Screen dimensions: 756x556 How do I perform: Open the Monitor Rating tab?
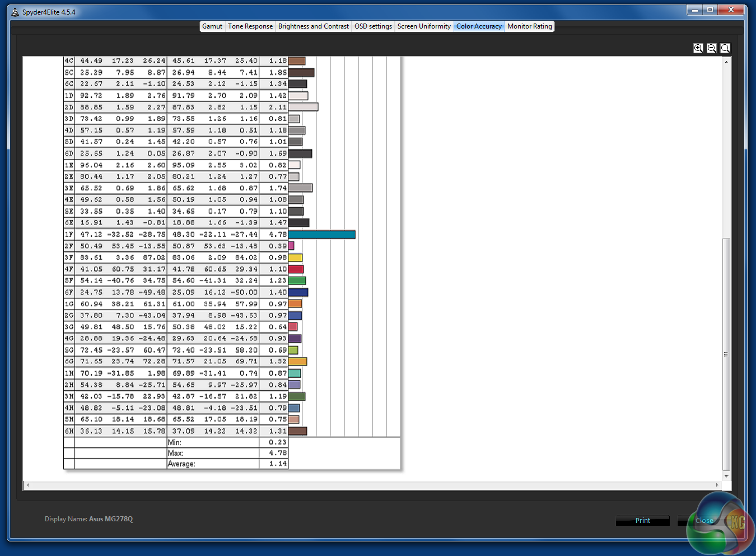(x=530, y=26)
